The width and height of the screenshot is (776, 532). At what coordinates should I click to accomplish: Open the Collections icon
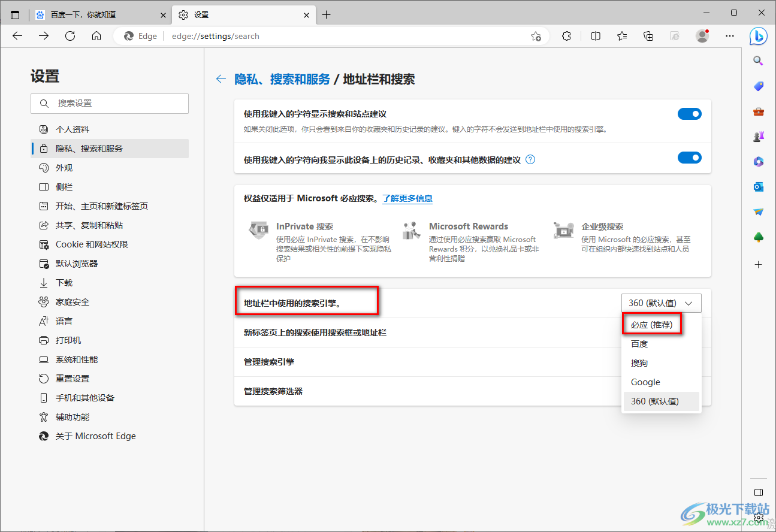click(648, 36)
